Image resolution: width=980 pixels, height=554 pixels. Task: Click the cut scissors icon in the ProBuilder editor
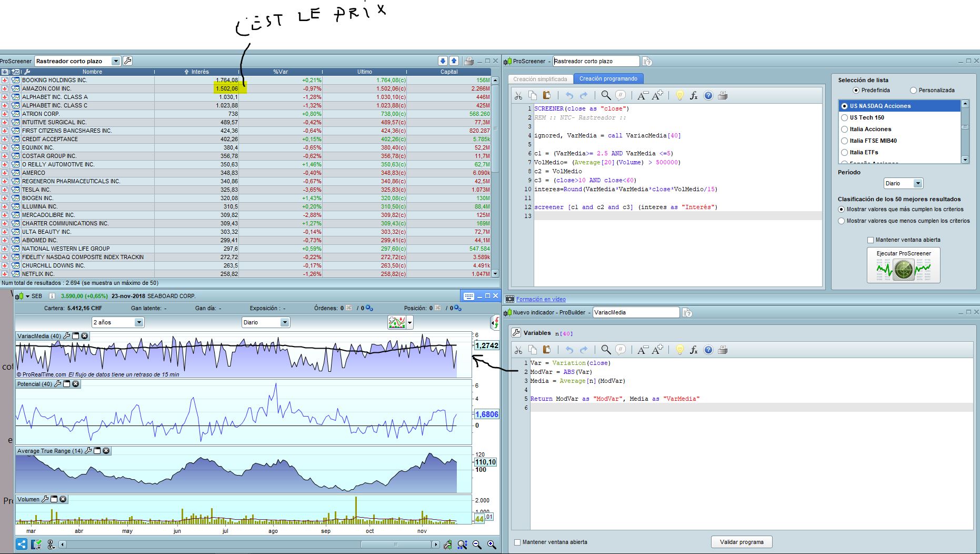(518, 350)
